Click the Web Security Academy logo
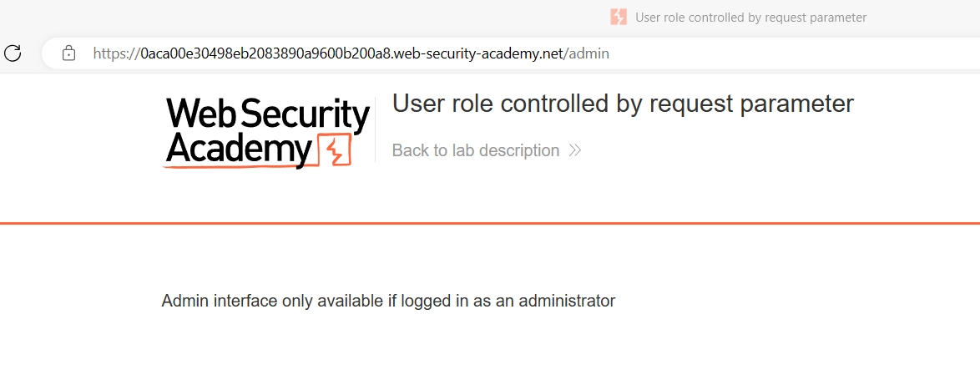Image resolution: width=980 pixels, height=365 pixels. click(267, 133)
